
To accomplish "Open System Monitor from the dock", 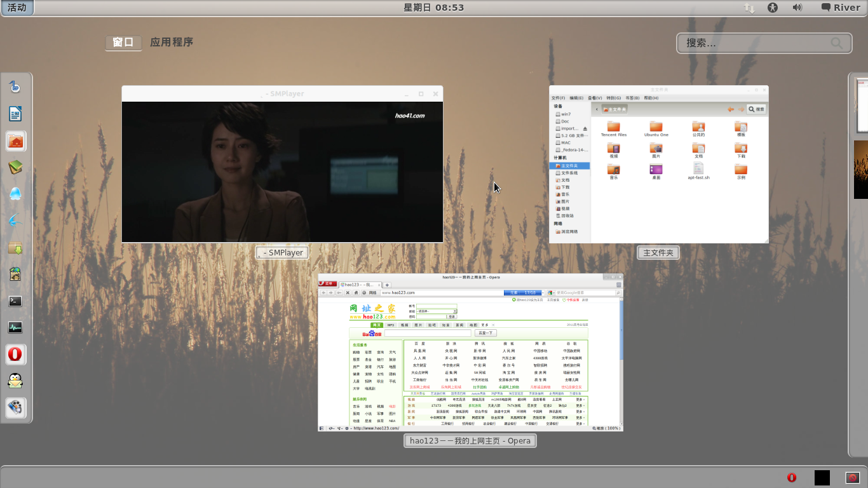I will [x=15, y=328].
